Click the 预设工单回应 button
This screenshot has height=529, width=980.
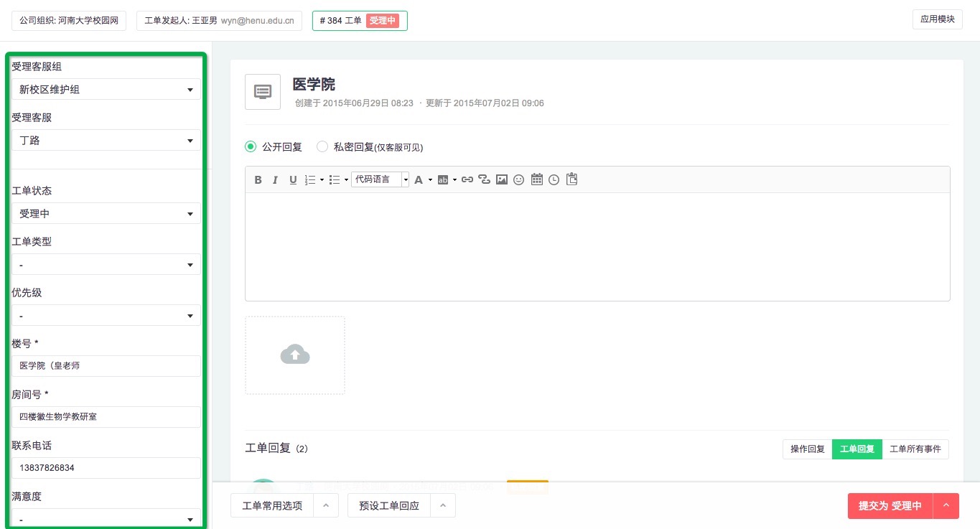coord(389,505)
